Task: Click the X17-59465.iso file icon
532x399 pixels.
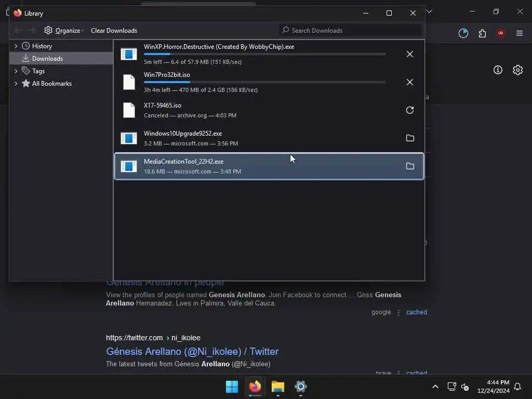Action: [129, 110]
